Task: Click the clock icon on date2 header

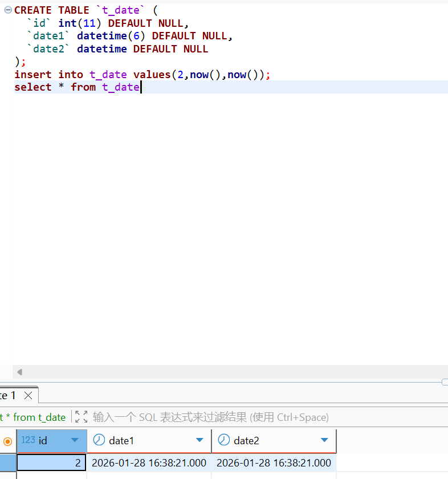Action: pyautogui.click(x=224, y=440)
